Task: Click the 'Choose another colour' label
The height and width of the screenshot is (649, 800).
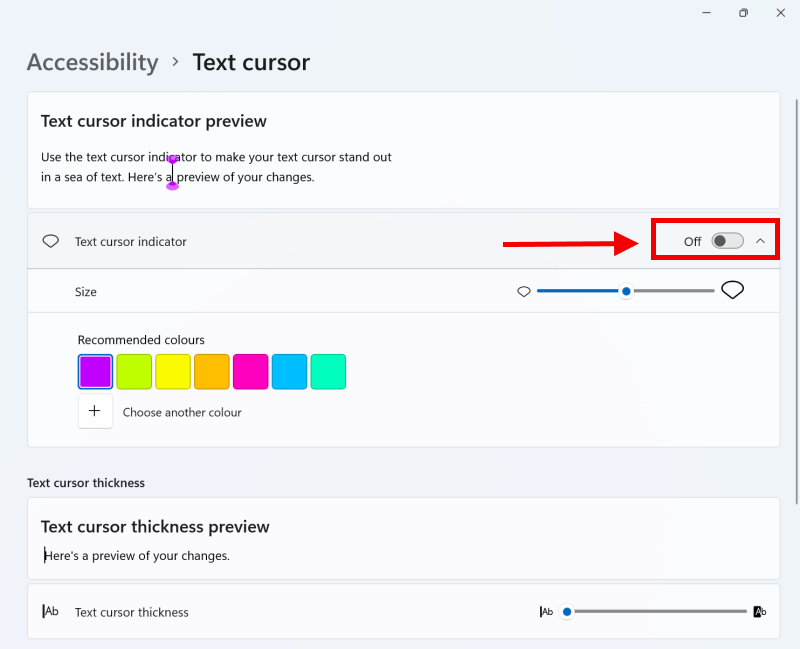Action: pyautogui.click(x=182, y=412)
